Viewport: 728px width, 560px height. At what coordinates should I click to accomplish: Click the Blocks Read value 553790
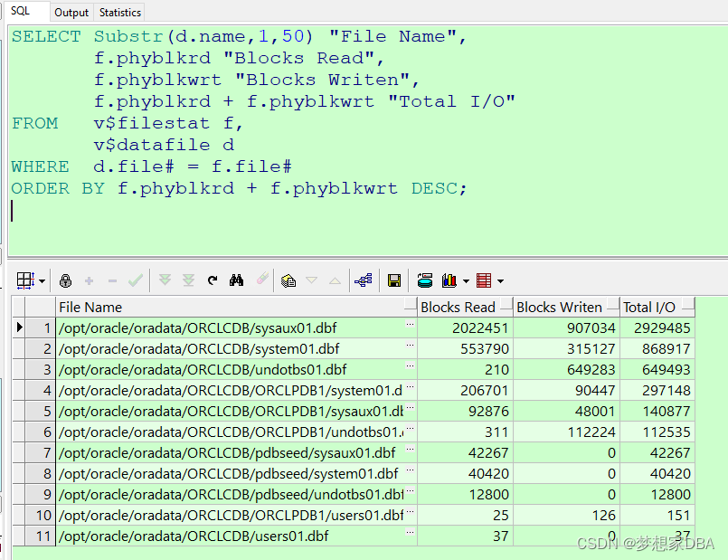pos(484,348)
